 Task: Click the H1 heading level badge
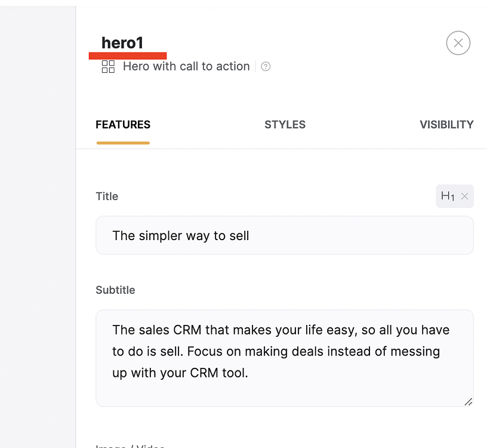[x=448, y=196]
